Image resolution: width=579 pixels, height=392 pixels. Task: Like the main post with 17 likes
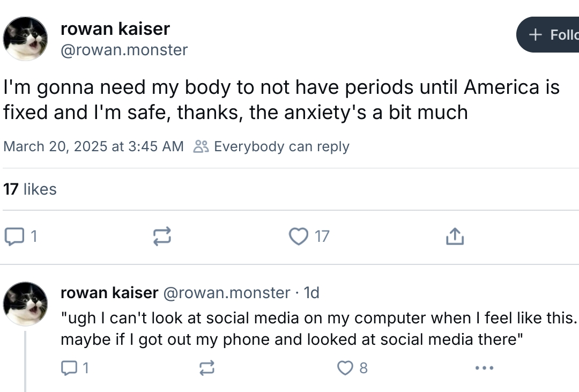299,236
